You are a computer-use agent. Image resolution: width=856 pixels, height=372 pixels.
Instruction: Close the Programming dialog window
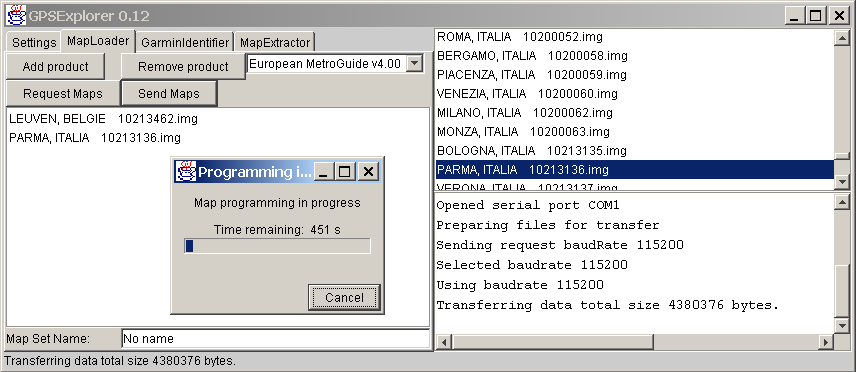368,172
